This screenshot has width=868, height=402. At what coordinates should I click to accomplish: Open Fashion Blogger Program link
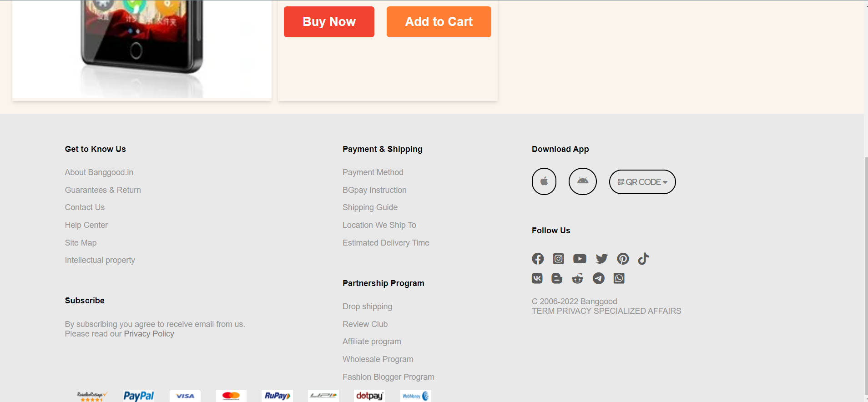[389, 377]
